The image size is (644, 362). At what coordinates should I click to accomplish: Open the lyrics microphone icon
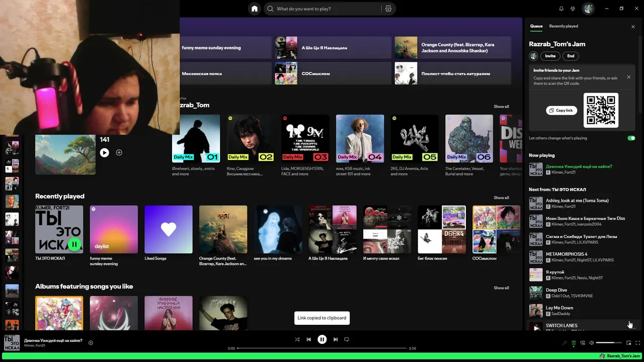click(x=565, y=343)
